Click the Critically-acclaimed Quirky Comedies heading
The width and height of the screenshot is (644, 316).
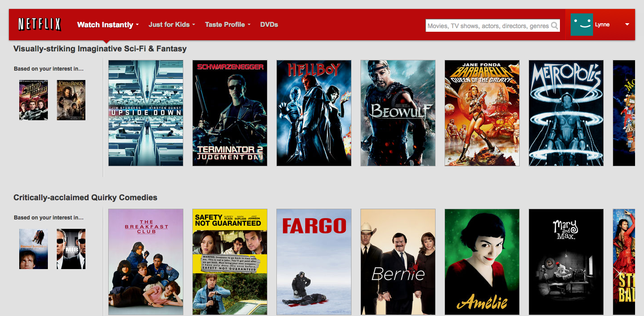tap(85, 197)
